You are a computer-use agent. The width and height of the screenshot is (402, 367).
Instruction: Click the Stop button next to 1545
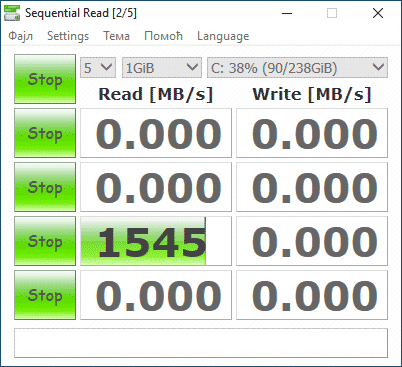[x=45, y=241]
